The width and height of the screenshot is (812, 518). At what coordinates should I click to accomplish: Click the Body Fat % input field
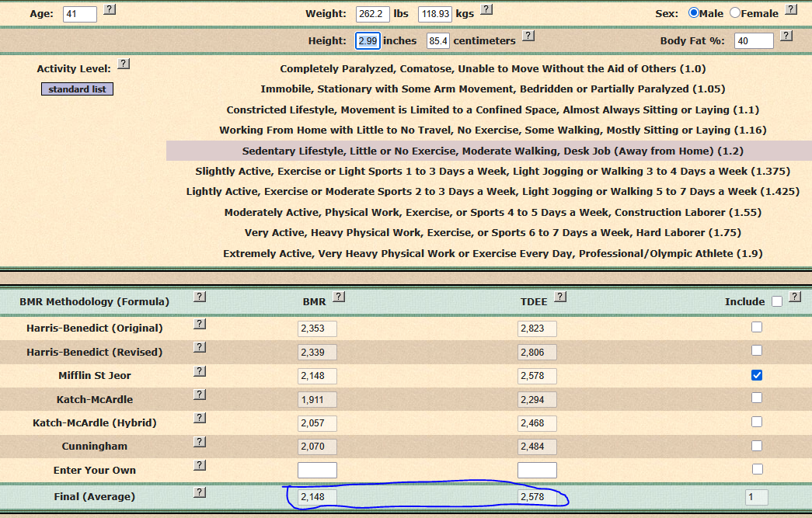[x=754, y=41]
